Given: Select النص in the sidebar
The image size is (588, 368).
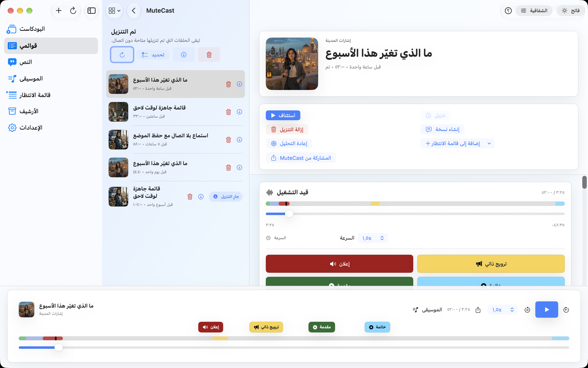Looking at the screenshot, I should [51, 62].
